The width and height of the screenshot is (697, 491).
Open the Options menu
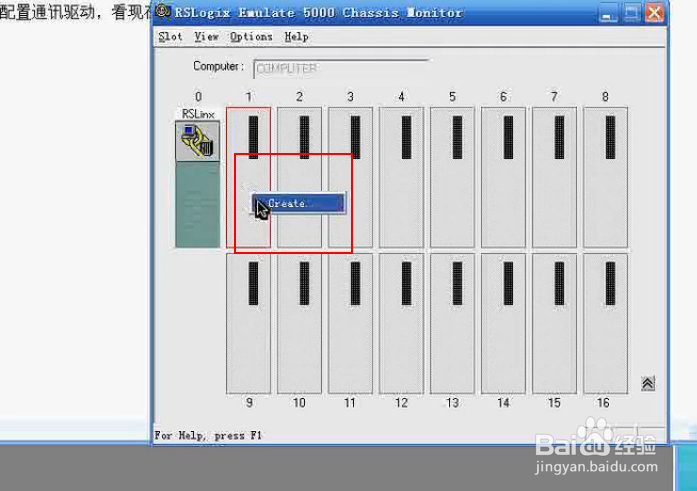[x=251, y=37]
